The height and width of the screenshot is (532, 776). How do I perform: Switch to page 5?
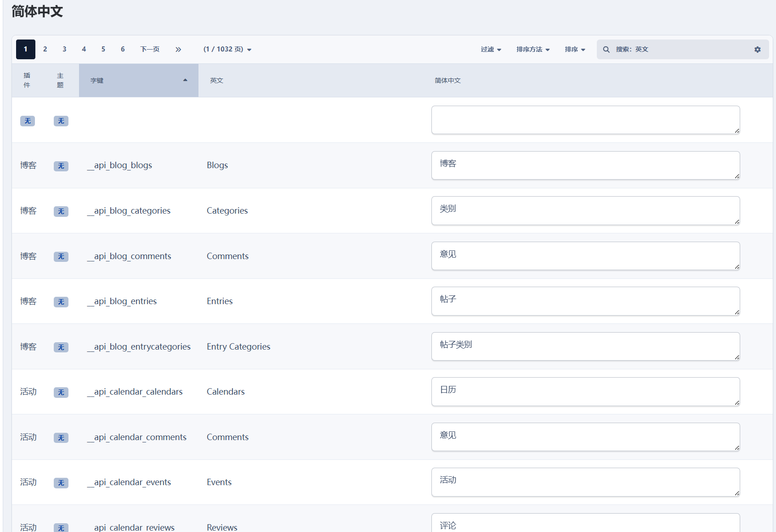(x=103, y=50)
